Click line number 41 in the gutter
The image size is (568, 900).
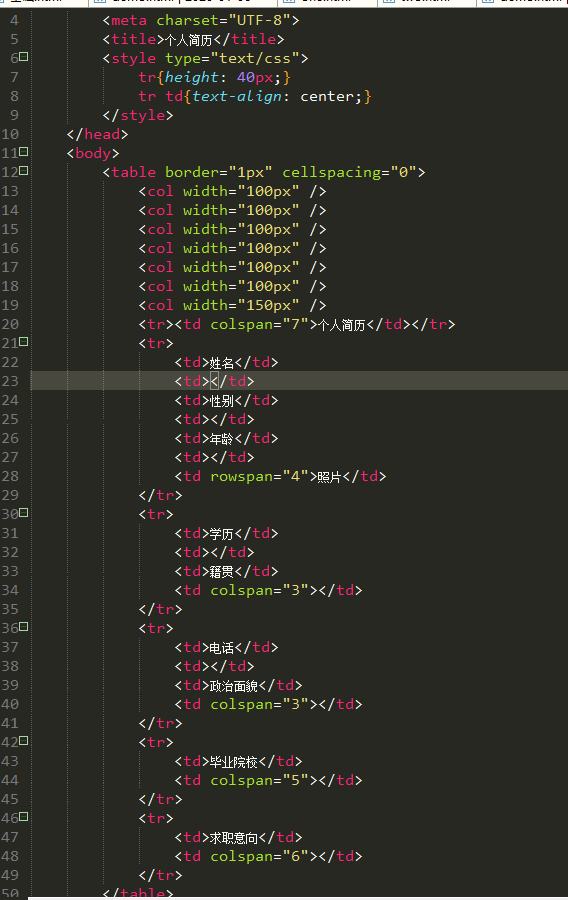[x=10, y=723]
